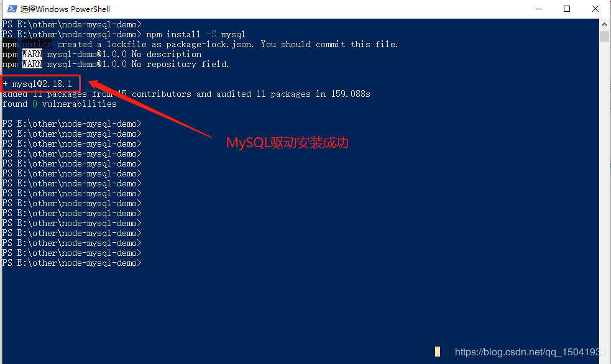Maximize the PowerShell window
This screenshot has width=611, height=364.
click(567, 9)
